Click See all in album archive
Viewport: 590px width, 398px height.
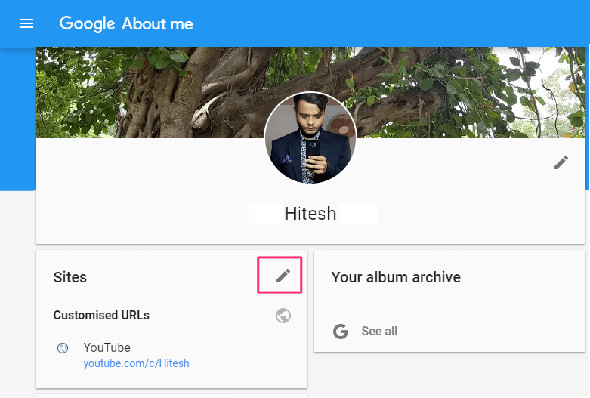[x=379, y=331]
